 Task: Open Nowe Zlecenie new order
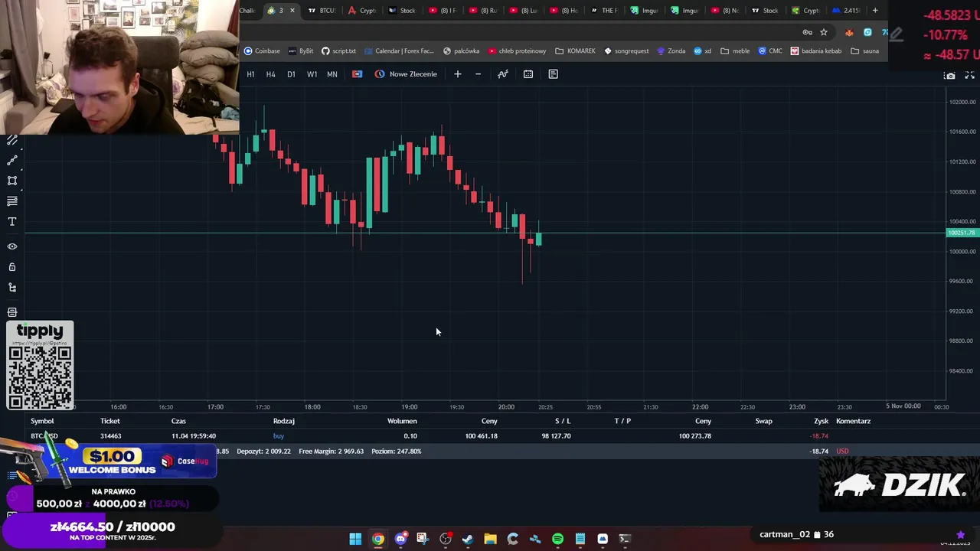click(x=406, y=74)
